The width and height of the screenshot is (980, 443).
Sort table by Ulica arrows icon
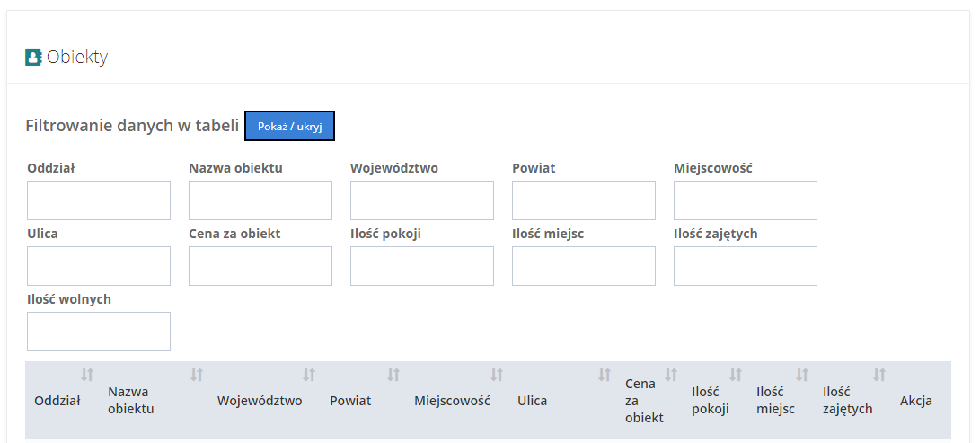coord(605,375)
